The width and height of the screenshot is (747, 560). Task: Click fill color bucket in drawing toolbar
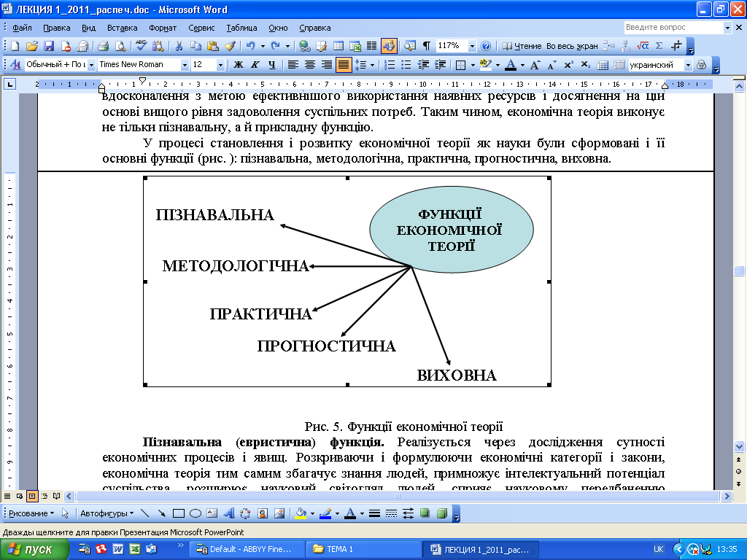point(301,513)
